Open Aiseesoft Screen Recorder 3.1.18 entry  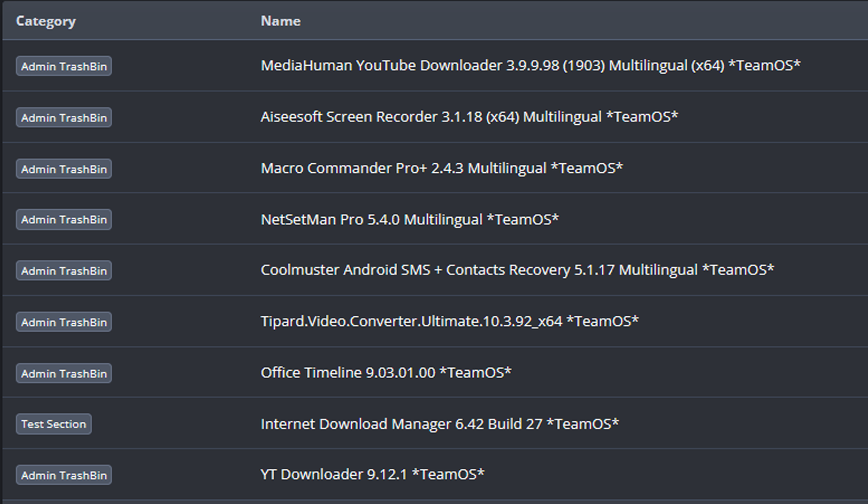(x=469, y=117)
